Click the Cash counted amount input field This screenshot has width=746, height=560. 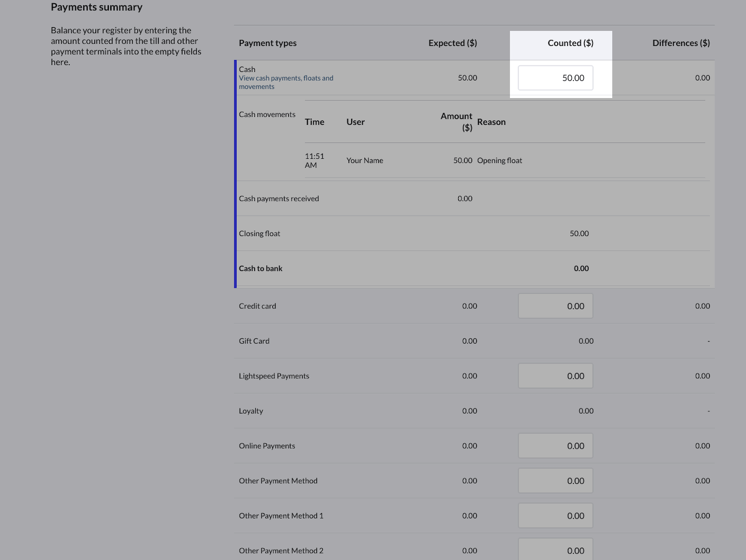[555, 78]
